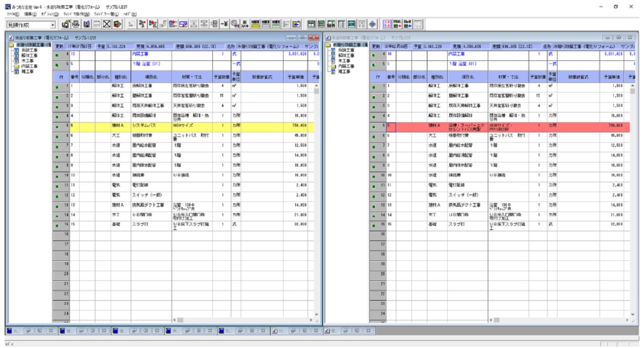Open the 編集(E) menu
The width and height of the screenshot is (644, 348).
30,14
